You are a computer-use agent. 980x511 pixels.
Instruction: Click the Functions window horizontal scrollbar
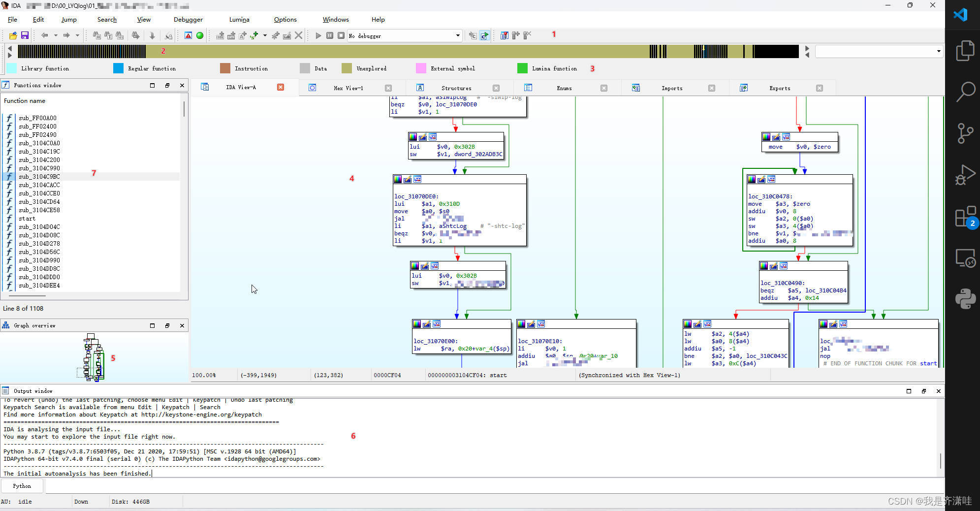point(27,296)
